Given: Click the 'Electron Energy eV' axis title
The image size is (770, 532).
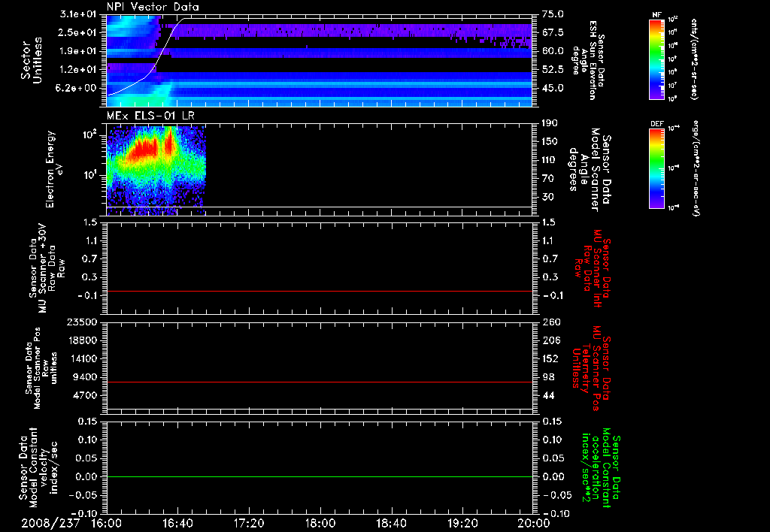Looking at the screenshot, I should coord(53,169).
